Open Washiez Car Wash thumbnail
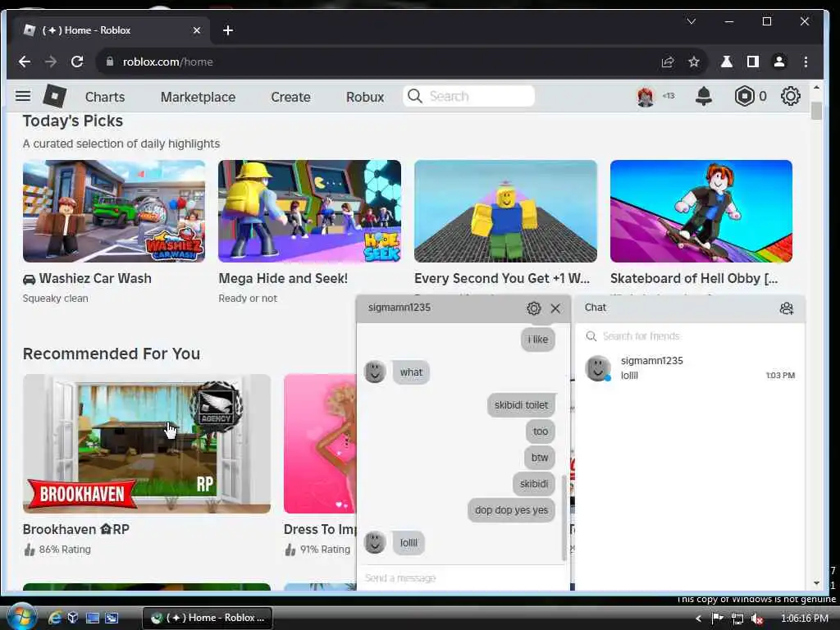Viewport: 840px width, 630px height. tap(113, 211)
